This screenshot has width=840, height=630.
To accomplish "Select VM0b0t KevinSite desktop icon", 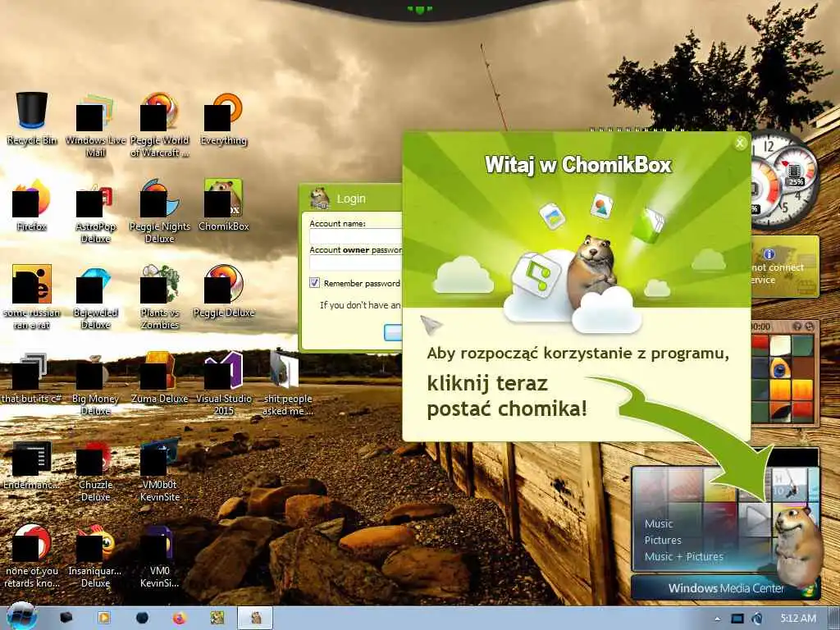I will [x=160, y=470].
